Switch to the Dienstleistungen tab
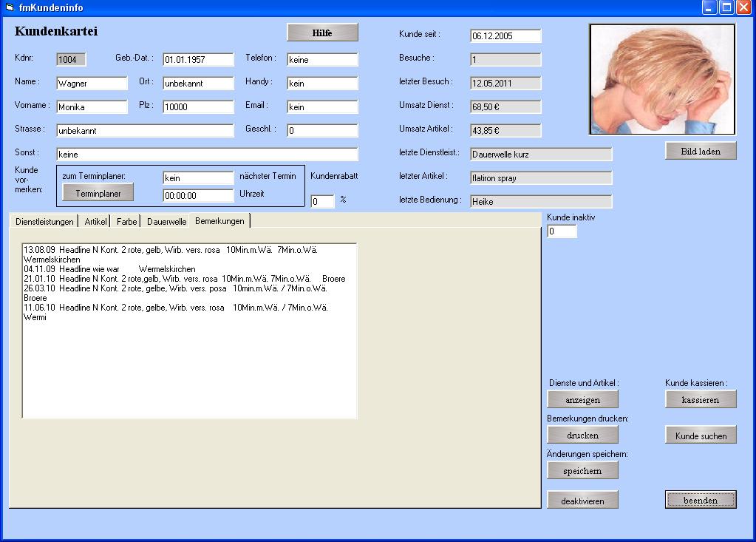This screenshot has height=542, width=756. pyautogui.click(x=44, y=221)
